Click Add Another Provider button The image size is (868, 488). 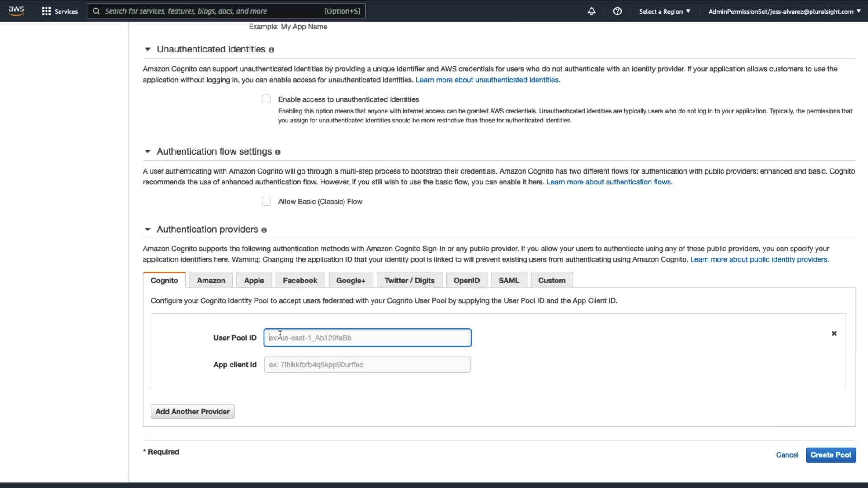pos(193,412)
